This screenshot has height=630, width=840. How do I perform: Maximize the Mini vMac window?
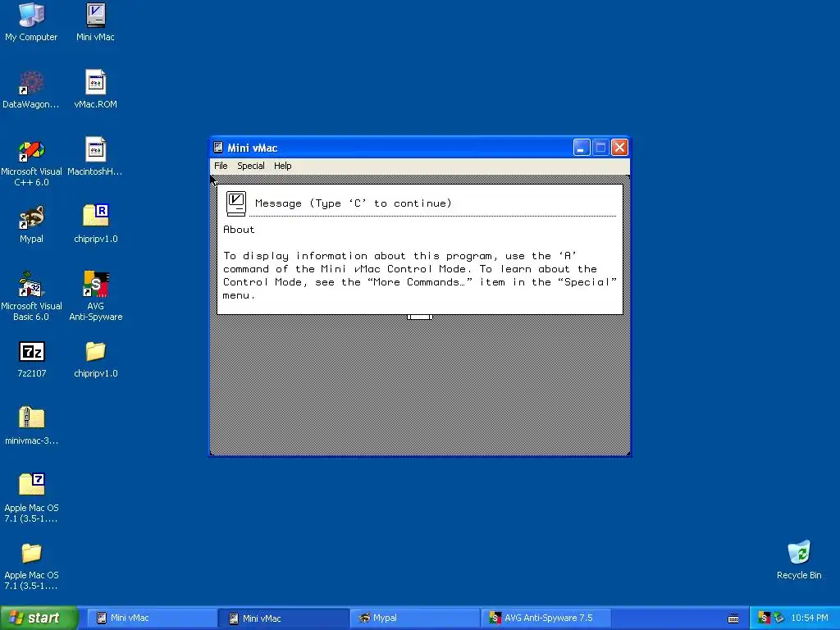click(x=600, y=148)
